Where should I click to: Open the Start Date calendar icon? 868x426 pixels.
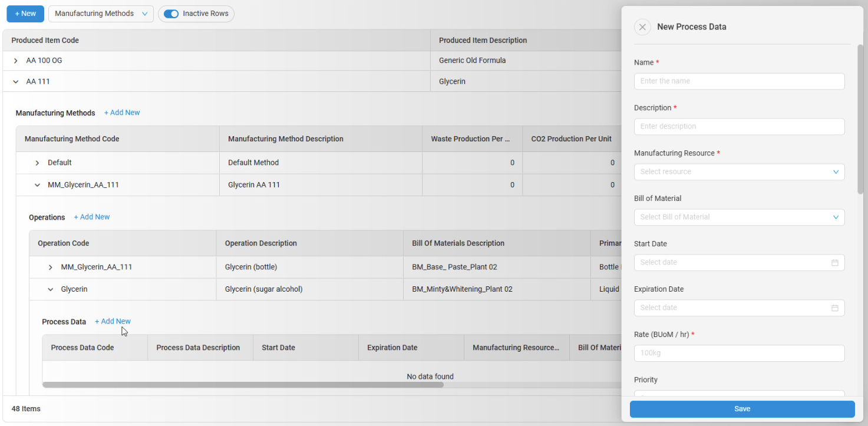834,263
